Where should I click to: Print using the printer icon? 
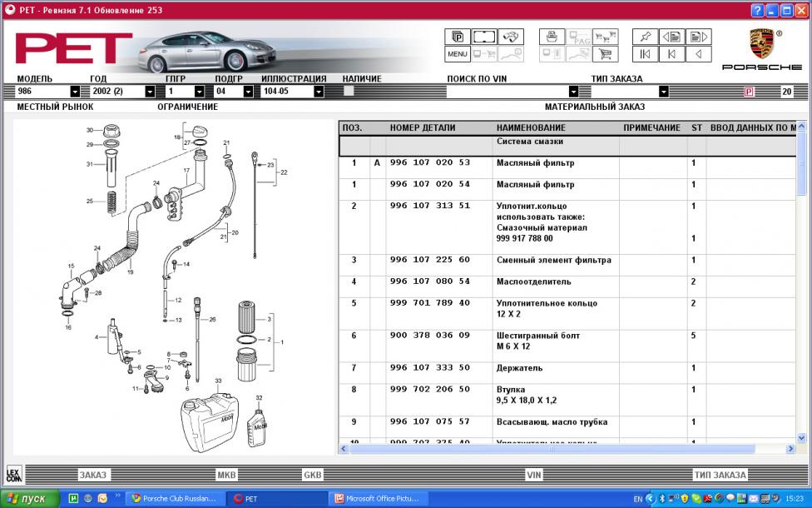tap(552, 37)
